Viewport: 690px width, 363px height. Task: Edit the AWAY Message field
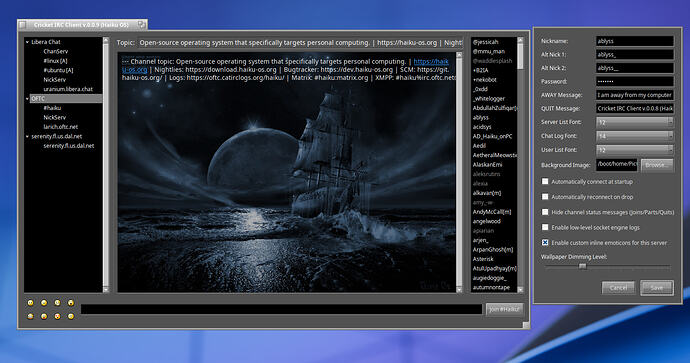tap(635, 95)
